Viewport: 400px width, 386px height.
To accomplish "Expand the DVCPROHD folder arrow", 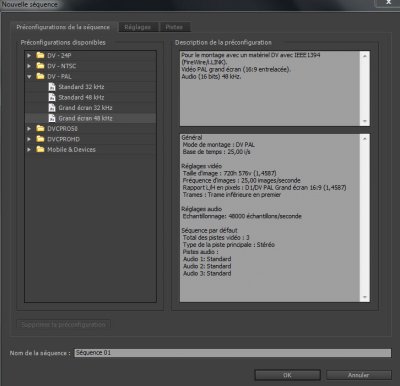I will [29, 139].
